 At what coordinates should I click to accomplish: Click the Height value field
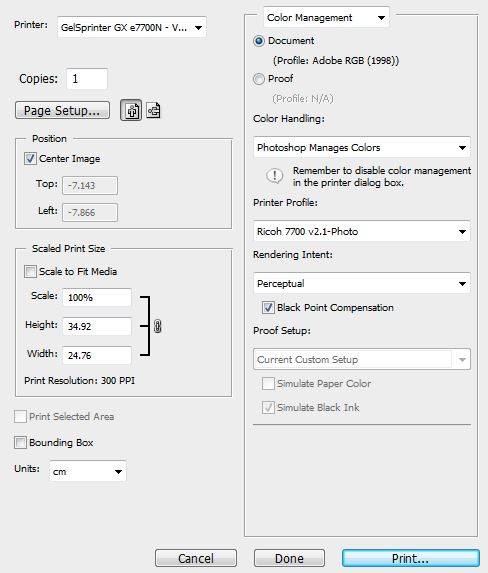click(97, 326)
